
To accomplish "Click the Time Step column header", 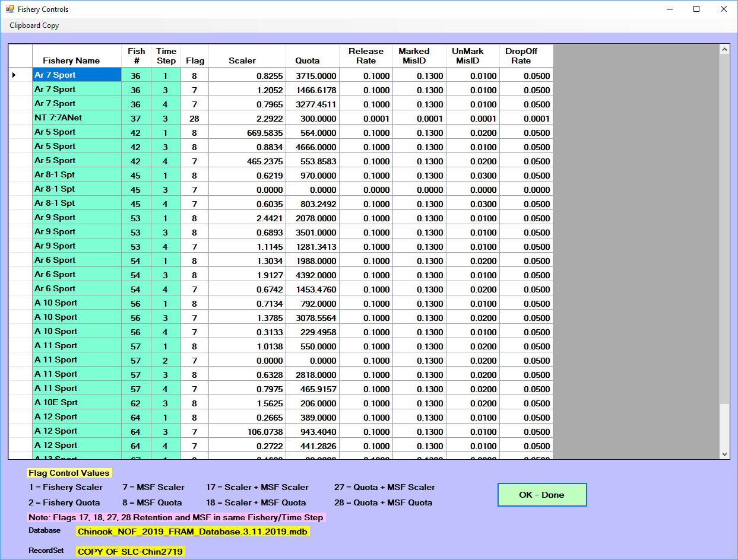I will click(x=166, y=56).
